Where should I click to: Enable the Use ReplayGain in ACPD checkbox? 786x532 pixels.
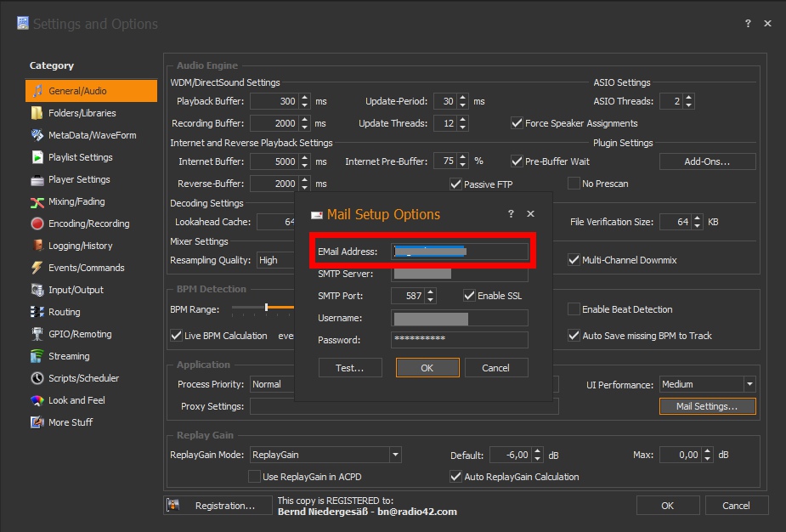[x=254, y=477]
